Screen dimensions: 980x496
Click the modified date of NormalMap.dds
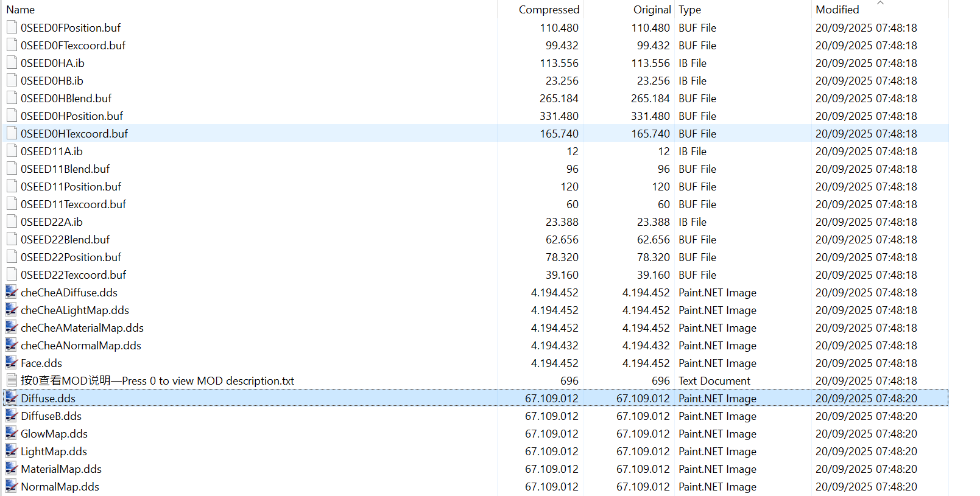click(x=866, y=486)
